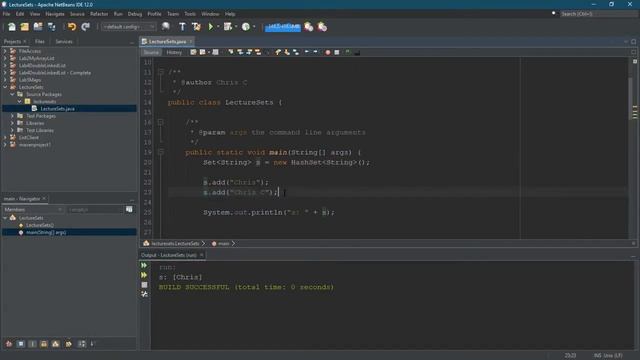Click the History view button
Viewport: 640px width, 360px height.
[174, 52]
